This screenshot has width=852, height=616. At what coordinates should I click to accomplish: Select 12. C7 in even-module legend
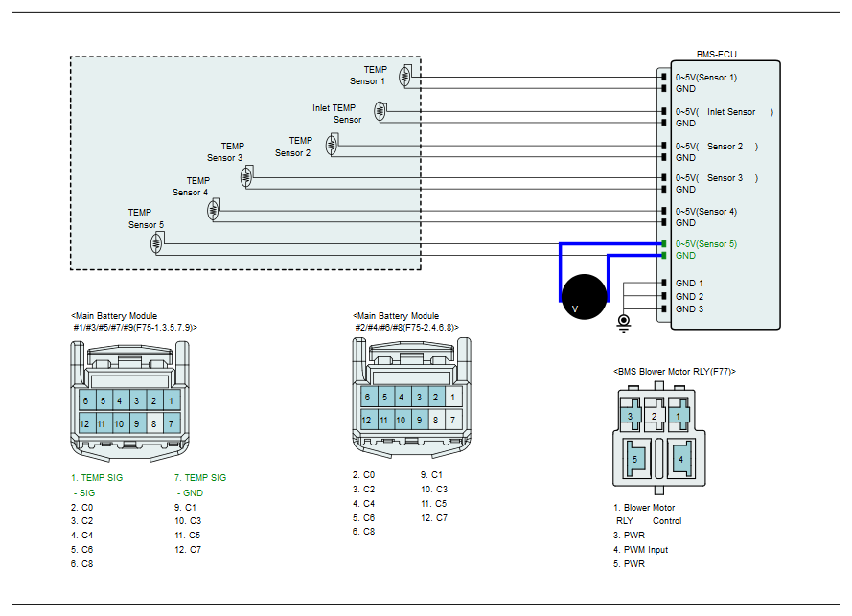coord(433,518)
